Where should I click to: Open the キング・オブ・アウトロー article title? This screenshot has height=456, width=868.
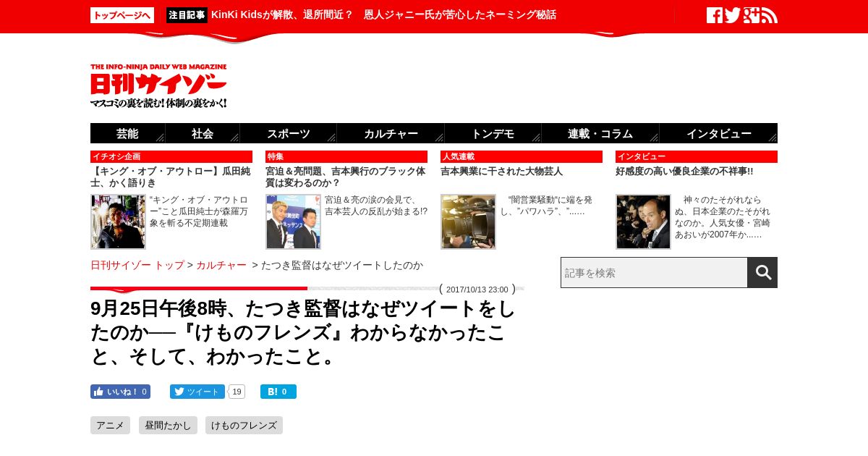(x=171, y=177)
